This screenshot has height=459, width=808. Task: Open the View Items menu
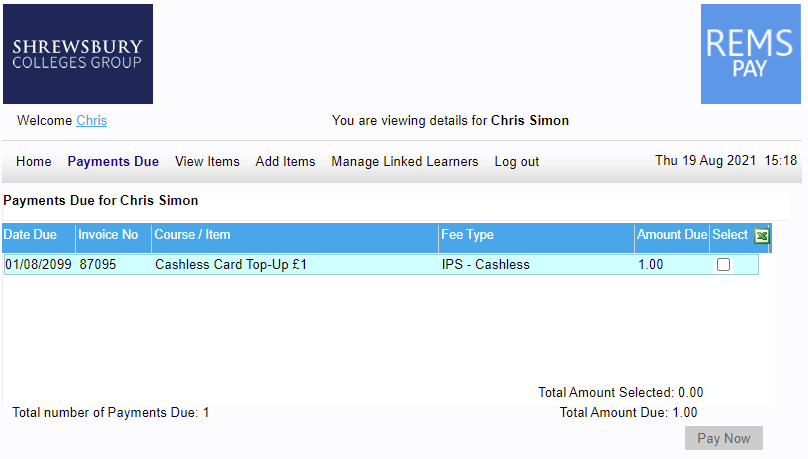[x=207, y=161]
